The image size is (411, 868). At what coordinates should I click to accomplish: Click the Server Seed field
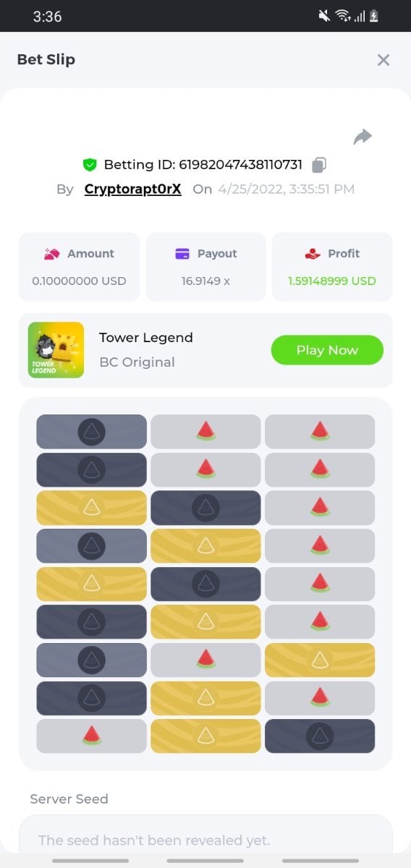(205, 841)
